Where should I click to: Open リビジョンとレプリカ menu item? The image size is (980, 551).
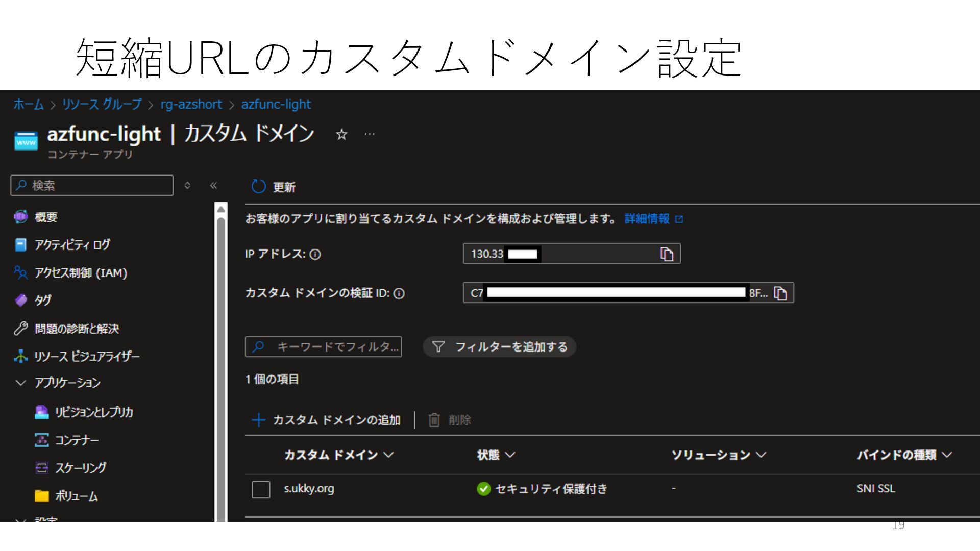point(93,412)
